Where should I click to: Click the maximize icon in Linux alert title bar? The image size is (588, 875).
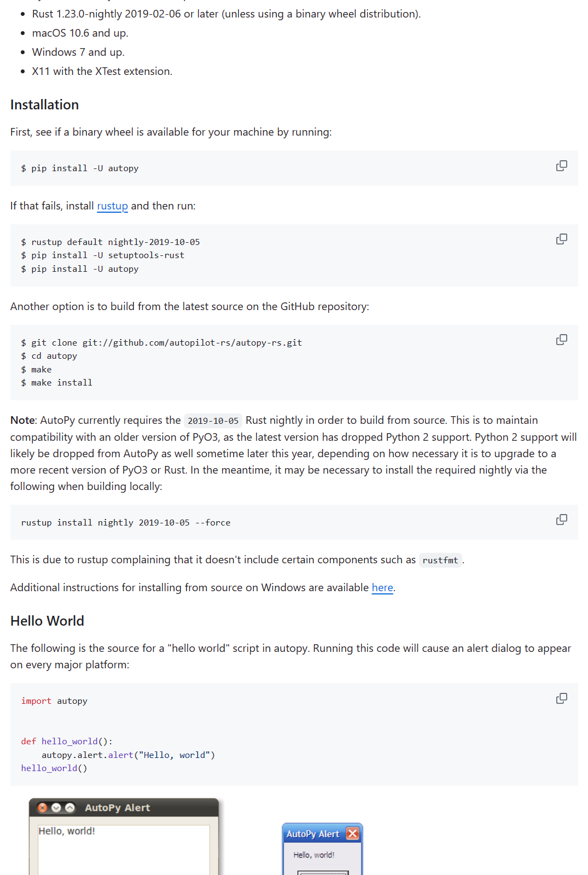coord(70,808)
